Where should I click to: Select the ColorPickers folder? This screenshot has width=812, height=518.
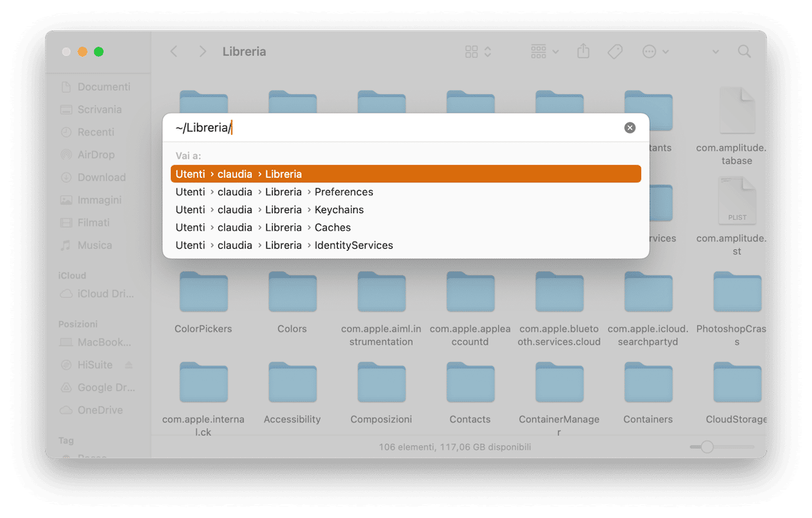204,292
